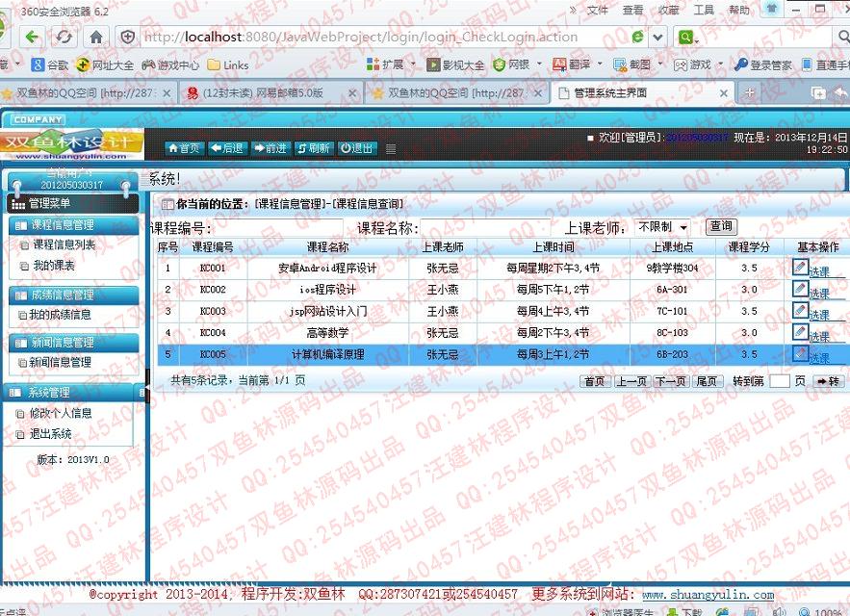Expand the 网银 toolbar dropdown
The width and height of the screenshot is (850, 616).
pos(539,64)
